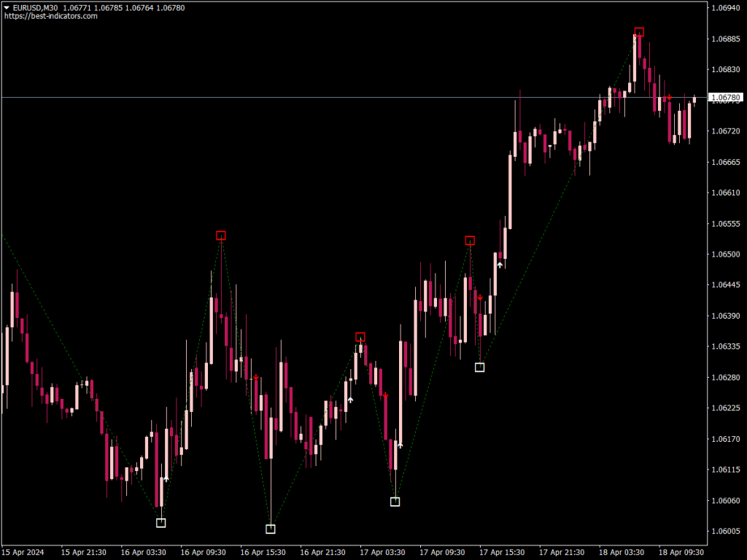Click the red sell arrow after the 1.06335 high
This screenshot has height=560, width=747.
(385, 396)
